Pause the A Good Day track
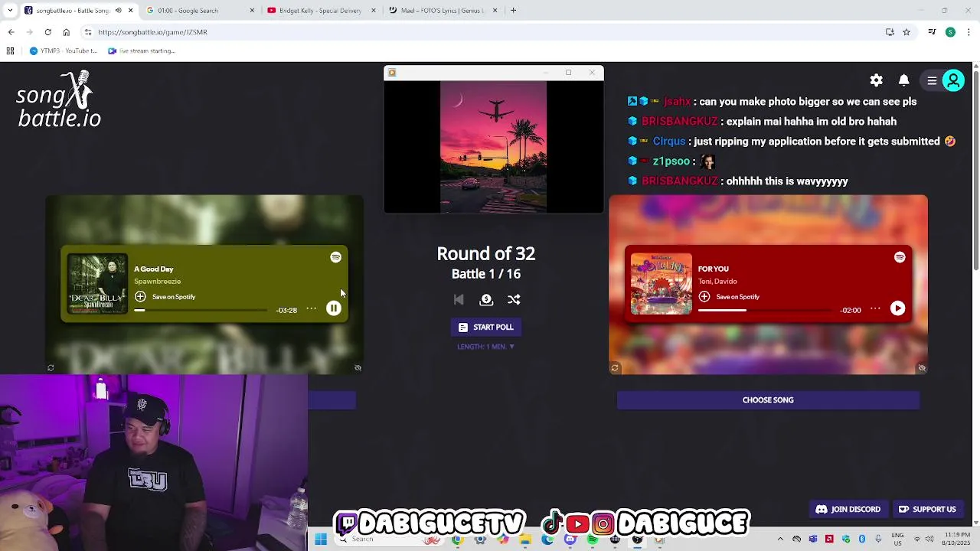This screenshot has width=980, height=551. [334, 308]
